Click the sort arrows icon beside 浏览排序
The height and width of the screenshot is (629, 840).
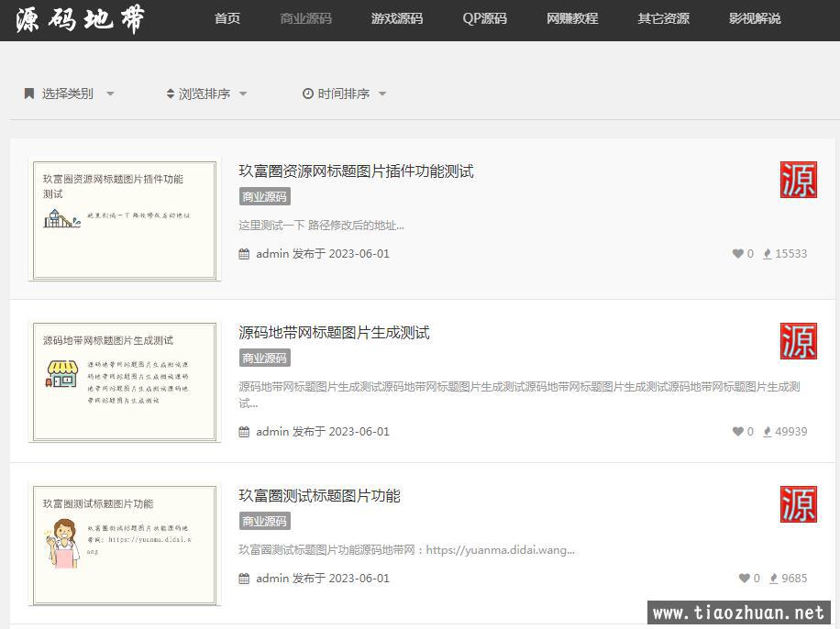[x=171, y=94]
